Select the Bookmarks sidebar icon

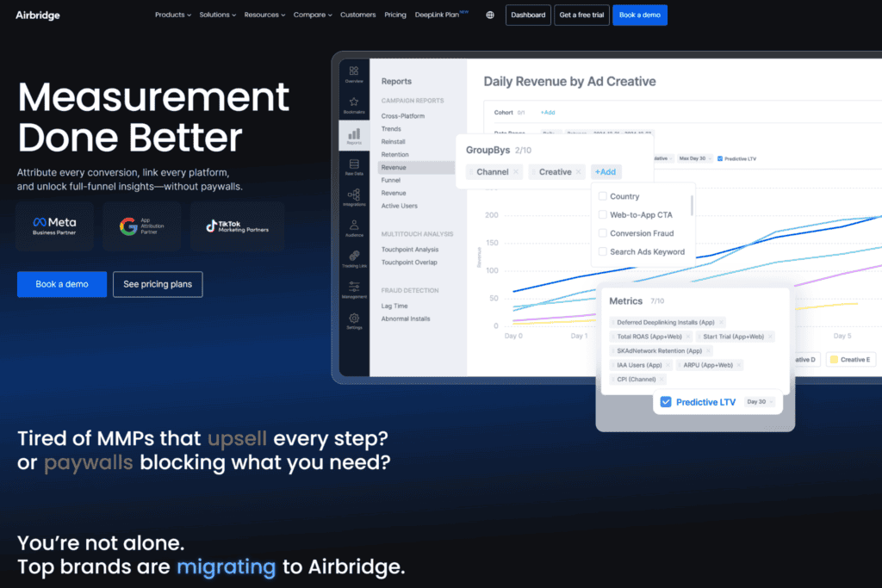(x=353, y=101)
